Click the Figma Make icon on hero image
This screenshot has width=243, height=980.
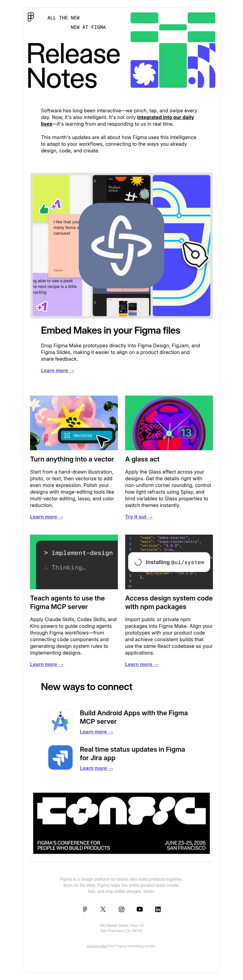[x=122, y=245]
